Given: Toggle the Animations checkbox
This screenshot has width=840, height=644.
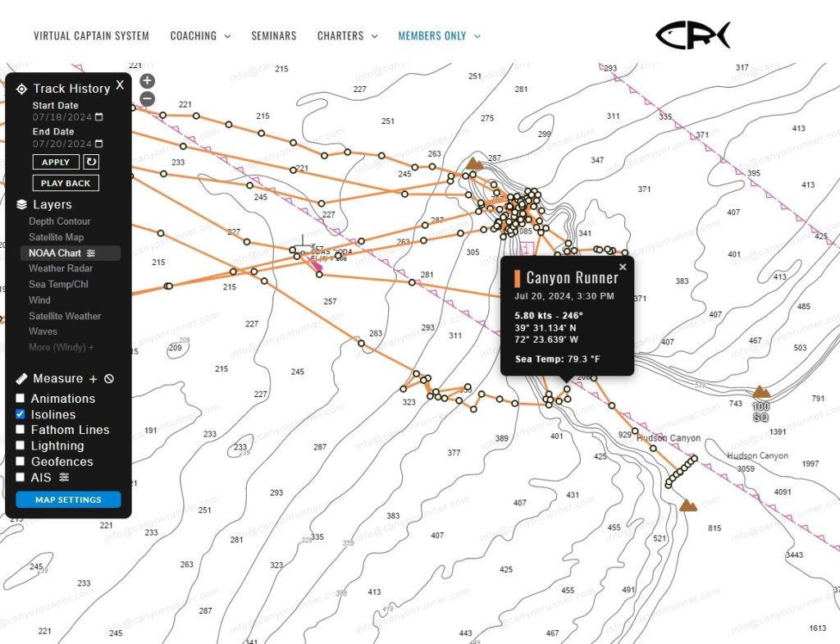Looking at the screenshot, I should tap(21, 398).
